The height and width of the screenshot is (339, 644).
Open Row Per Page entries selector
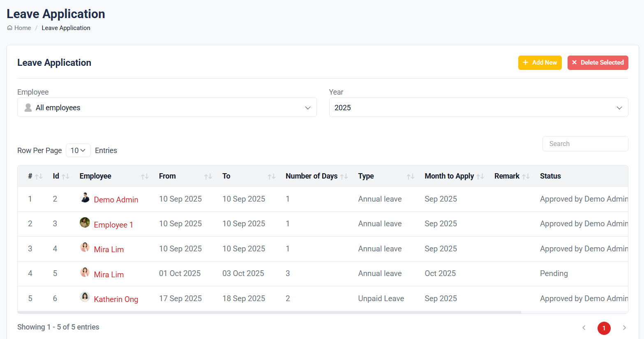78,151
